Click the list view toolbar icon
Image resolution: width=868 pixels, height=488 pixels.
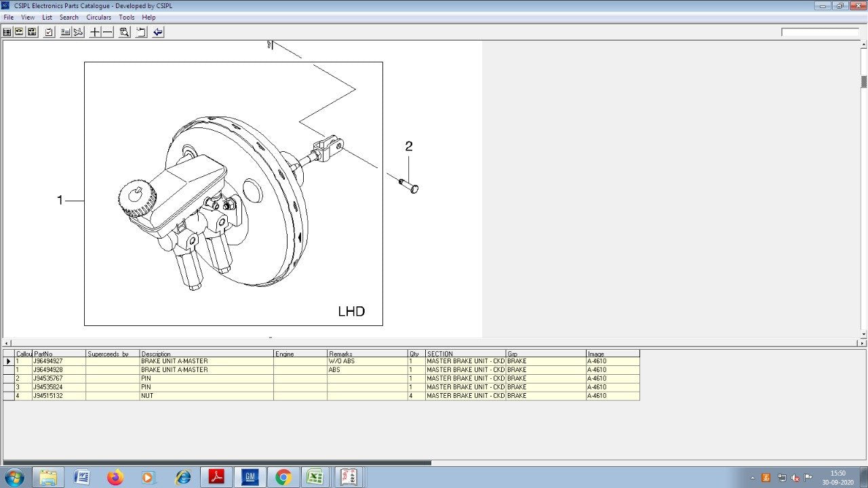pos(7,32)
